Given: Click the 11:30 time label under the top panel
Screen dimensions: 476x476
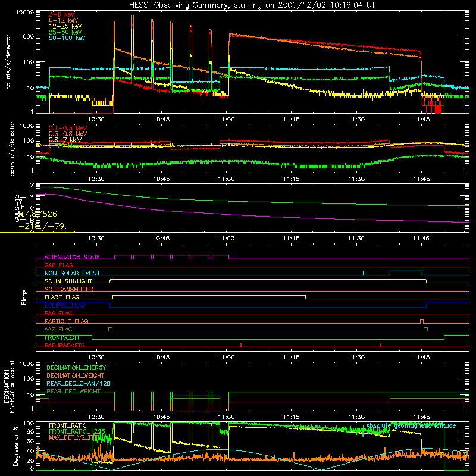Looking at the screenshot, I should (x=356, y=120).
